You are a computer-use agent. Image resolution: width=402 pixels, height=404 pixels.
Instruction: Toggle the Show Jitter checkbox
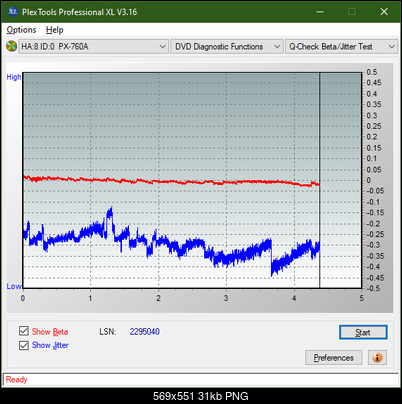click(24, 345)
